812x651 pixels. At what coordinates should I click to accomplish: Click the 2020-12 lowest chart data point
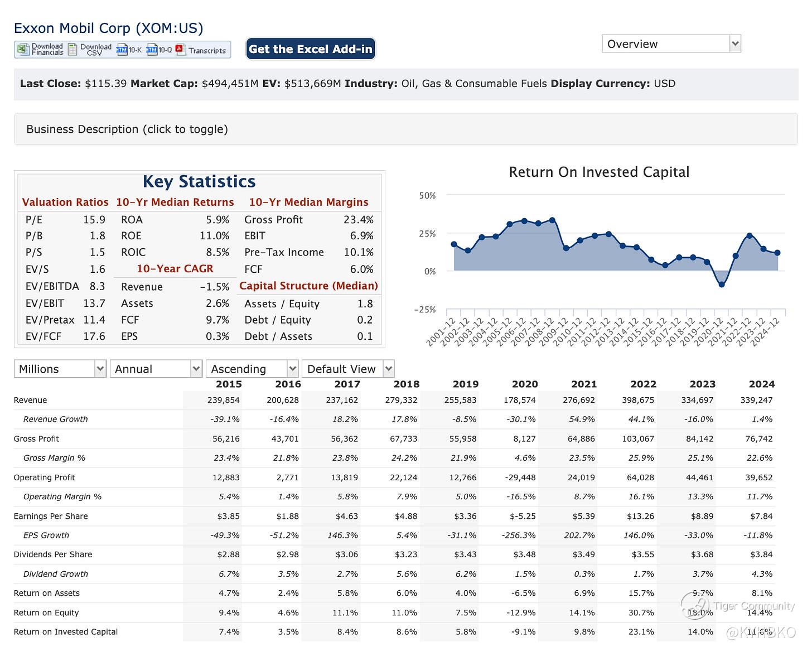(x=722, y=284)
